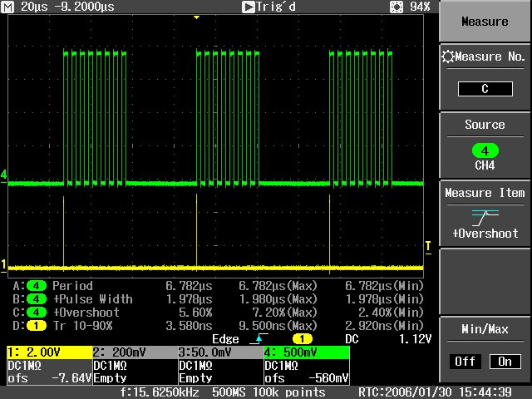Click the CH4 green source badge

tap(485, 151)
